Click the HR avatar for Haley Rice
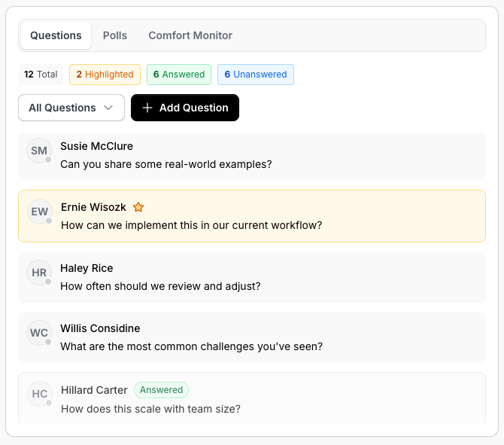This screenshot has width=504, height=445. [x=39, y=273]
